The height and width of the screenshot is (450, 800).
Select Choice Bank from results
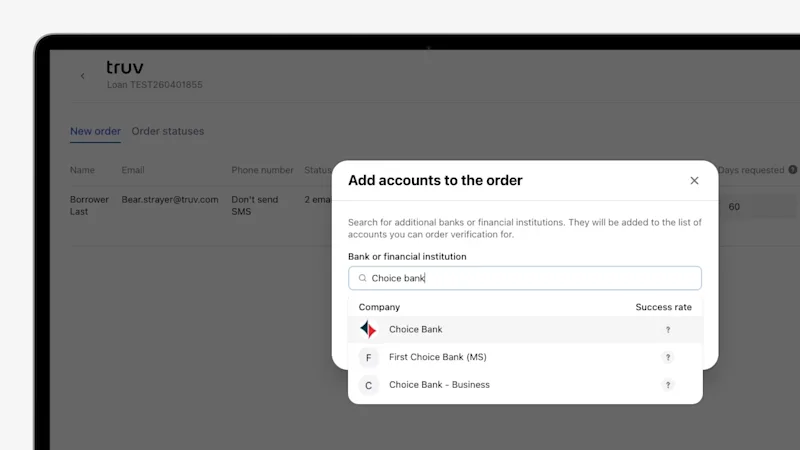point(525,330)
